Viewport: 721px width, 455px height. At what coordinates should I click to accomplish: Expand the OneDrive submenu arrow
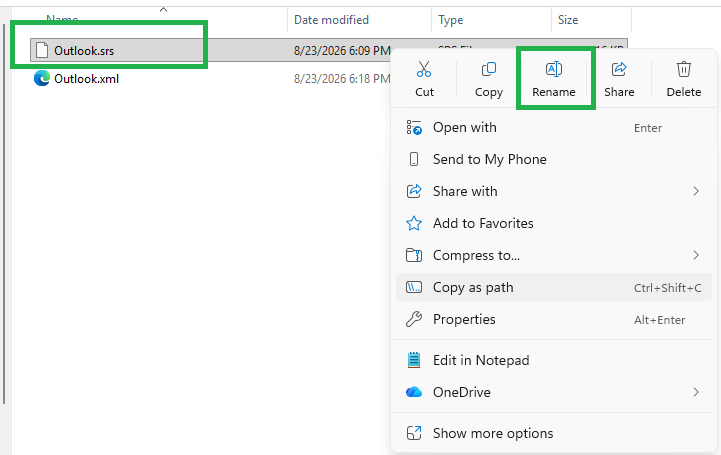(696, 392)
